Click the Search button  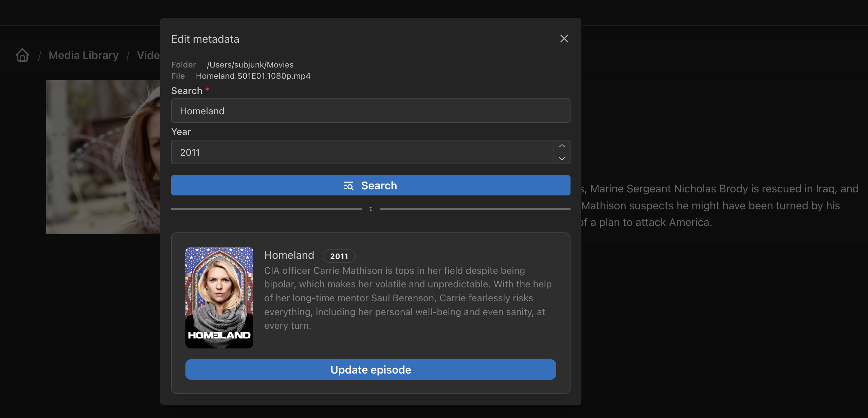click(370, 186)
